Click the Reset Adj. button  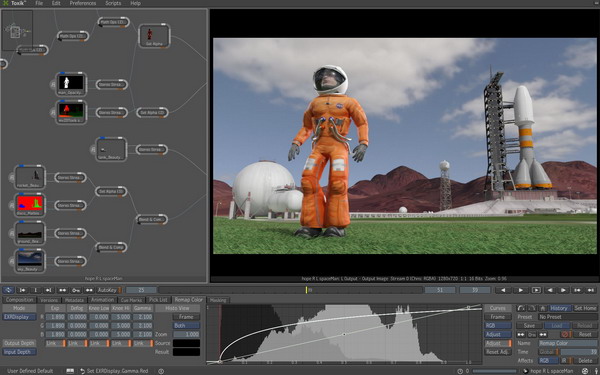pyautogui.click(x=498, y=352)
